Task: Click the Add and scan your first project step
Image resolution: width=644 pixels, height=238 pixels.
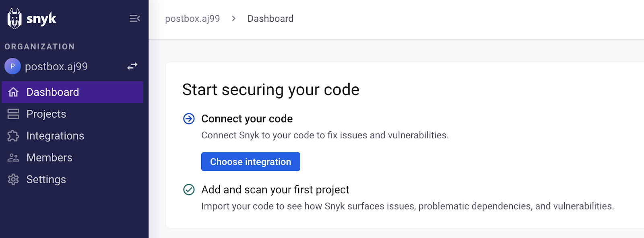Action: pyautogui.click(x=275, y=189)
